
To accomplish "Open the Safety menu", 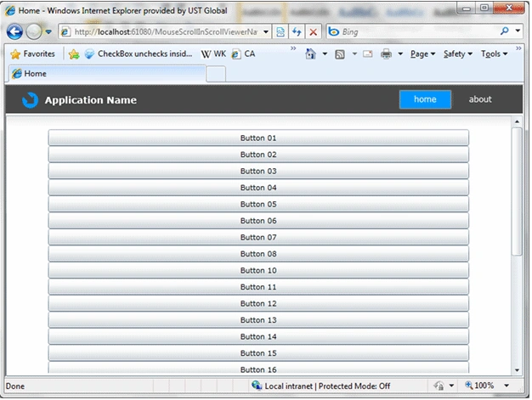I will (458, 54).
